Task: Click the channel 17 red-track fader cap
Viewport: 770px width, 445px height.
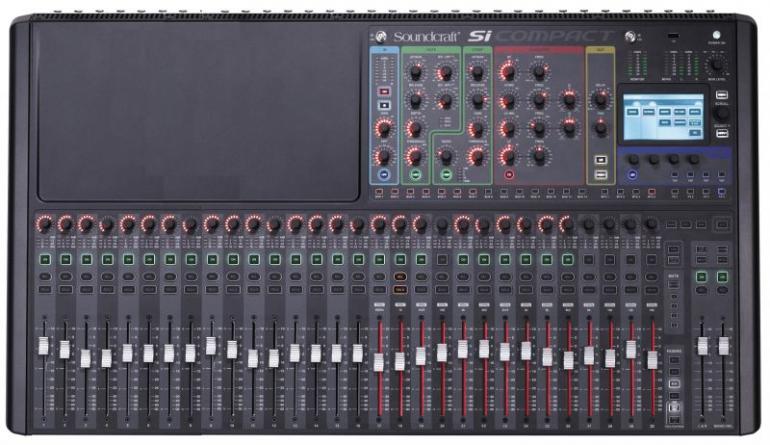Action: (x=379, y=362)
